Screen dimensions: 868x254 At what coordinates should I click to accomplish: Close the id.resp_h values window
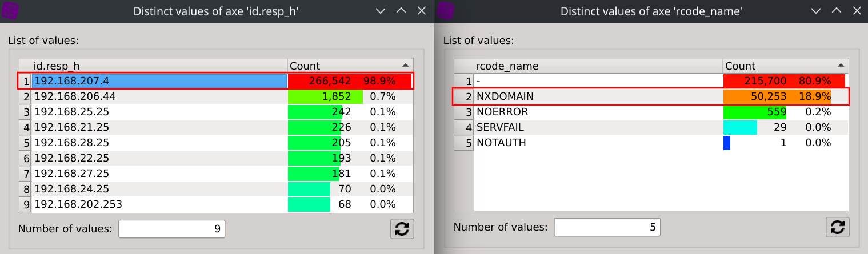tap(422, 11)
